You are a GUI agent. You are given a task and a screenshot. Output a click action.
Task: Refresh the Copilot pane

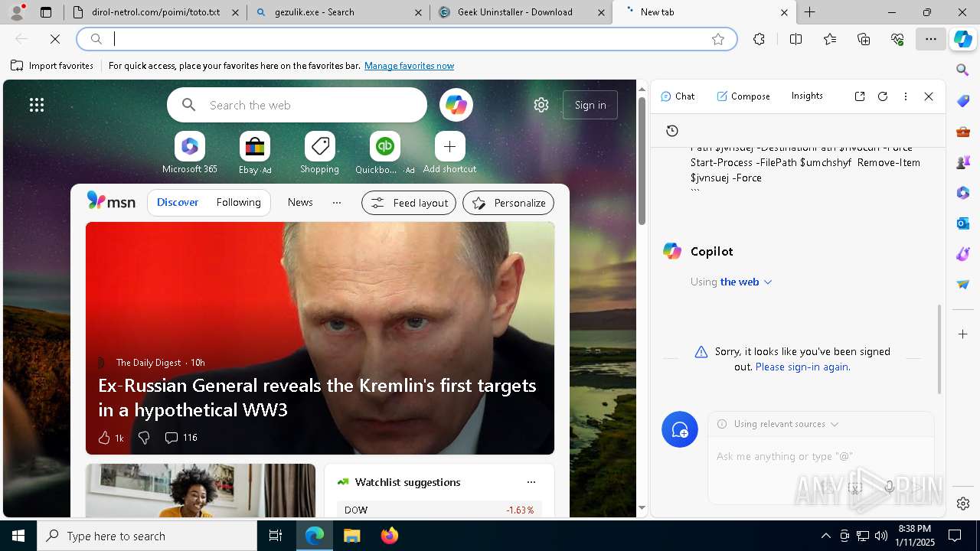pos(883,96)
